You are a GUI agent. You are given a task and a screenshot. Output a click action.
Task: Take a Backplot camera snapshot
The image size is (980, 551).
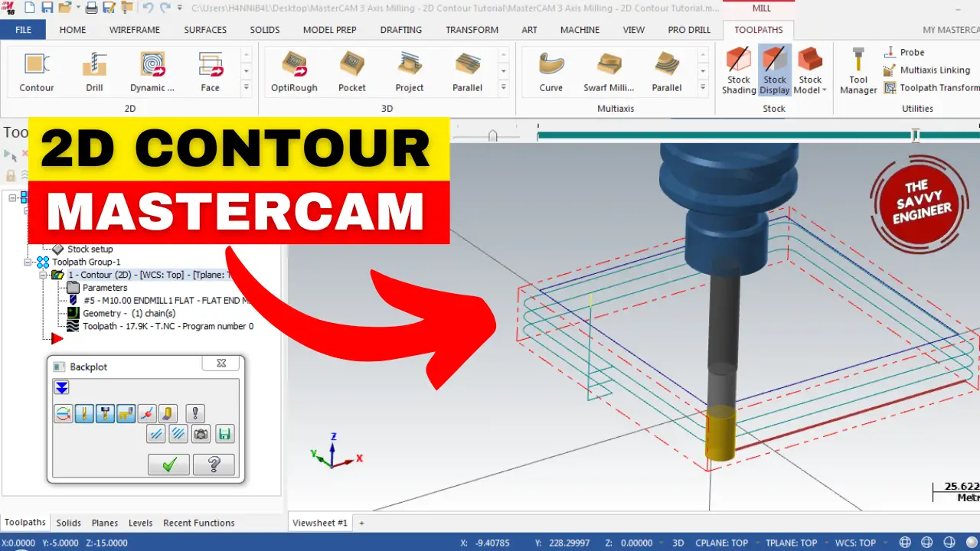[201, 434]
